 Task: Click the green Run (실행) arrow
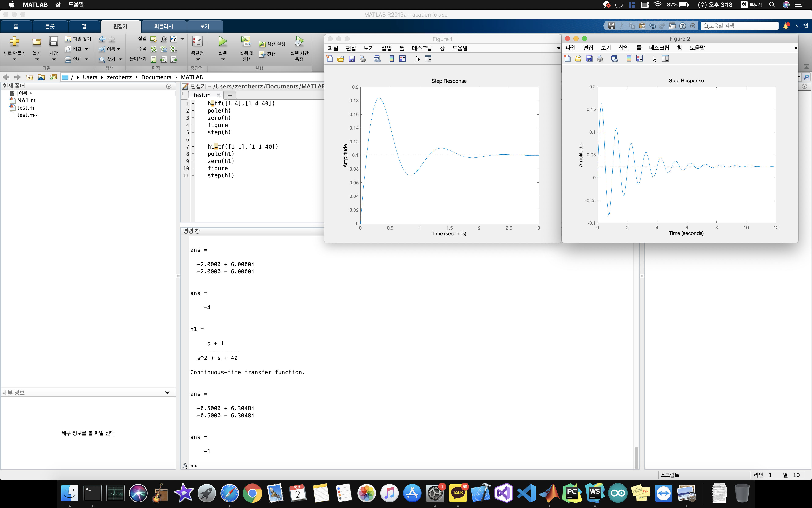223,42
